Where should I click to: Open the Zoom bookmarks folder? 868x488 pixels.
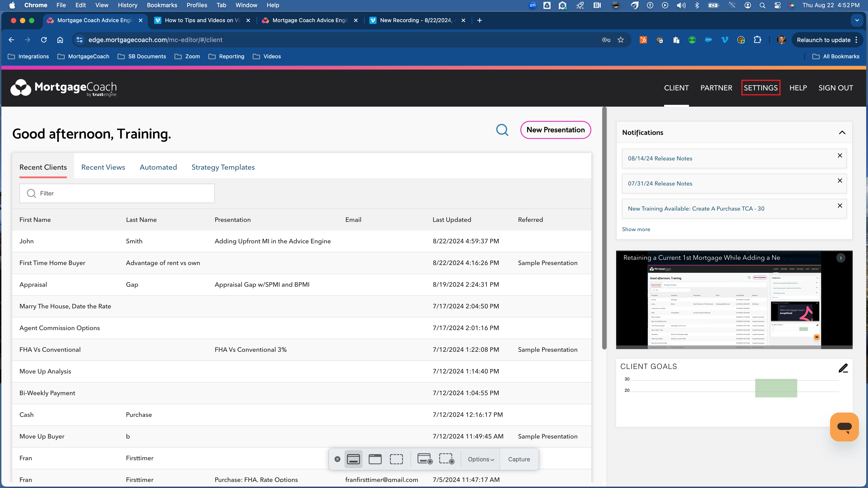coord(187,56)
